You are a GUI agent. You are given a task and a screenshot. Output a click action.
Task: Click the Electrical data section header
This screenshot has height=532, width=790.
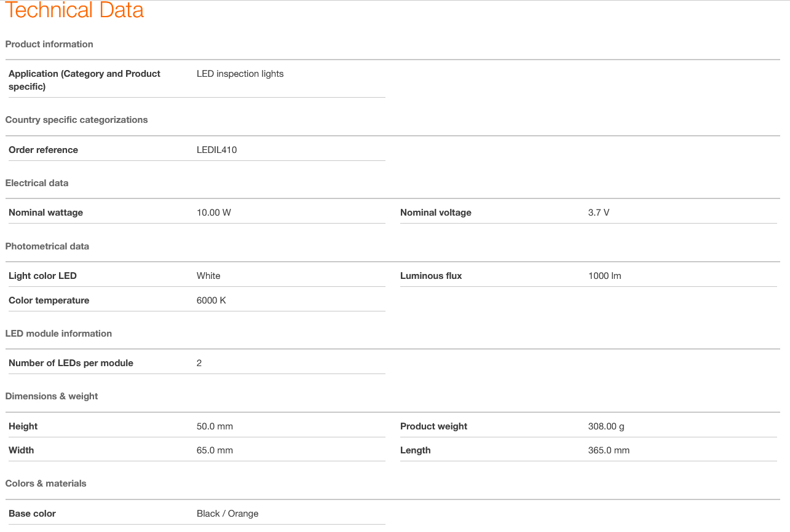(x=37, y=183)
